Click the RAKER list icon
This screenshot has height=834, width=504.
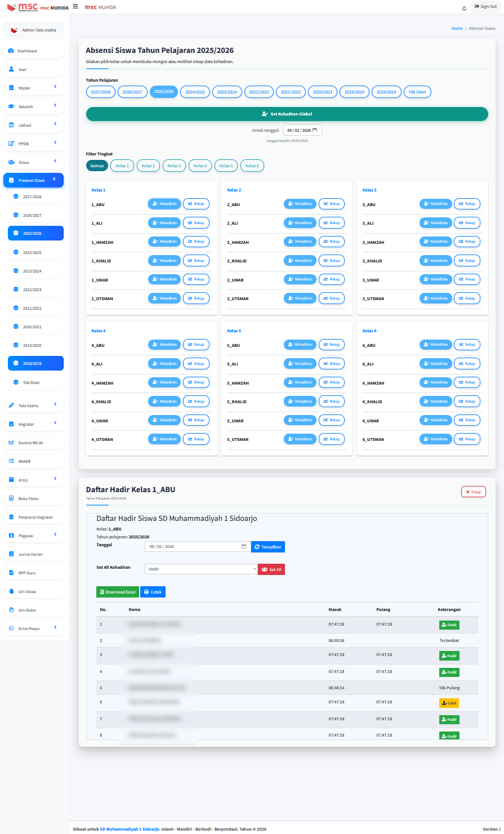tap(11, 462)
